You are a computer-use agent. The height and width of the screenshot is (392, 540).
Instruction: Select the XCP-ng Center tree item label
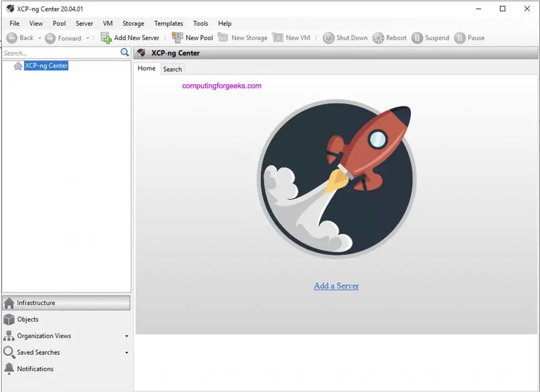tap(46, 66)
